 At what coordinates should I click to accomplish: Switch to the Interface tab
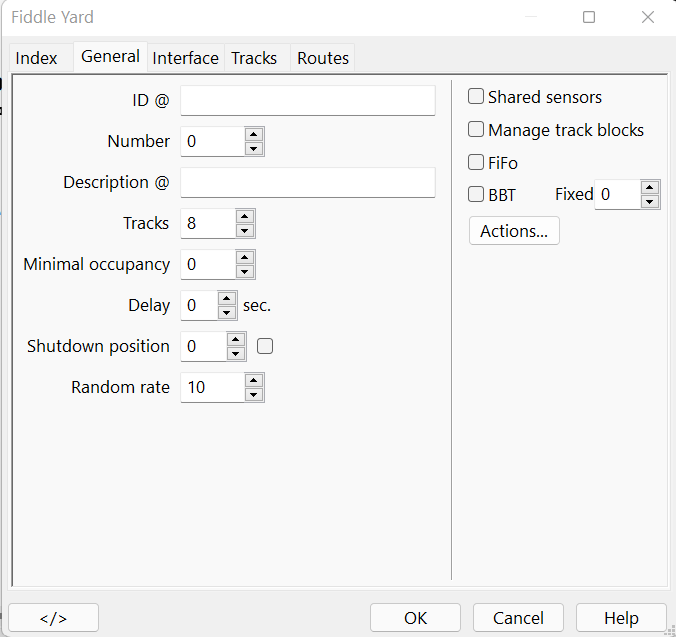[185, 58]
